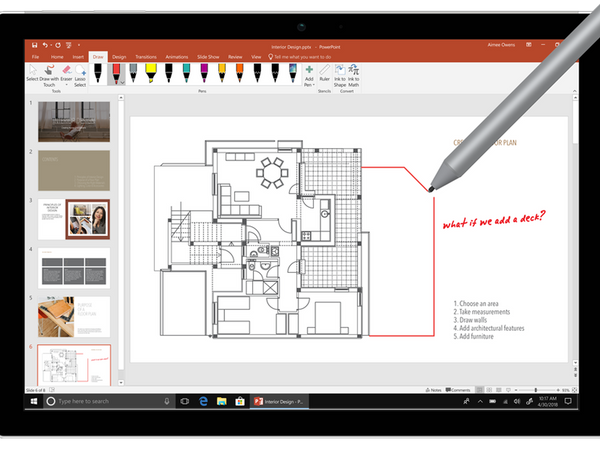Select slide 3 thumbnail with woman photo
This screenshot has height=450, width=600.
(74, 219)
